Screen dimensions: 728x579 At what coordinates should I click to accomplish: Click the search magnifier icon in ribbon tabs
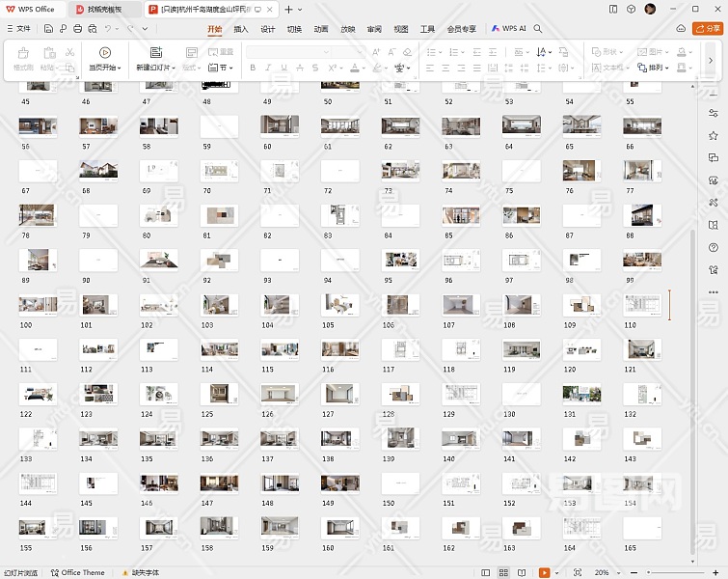(x=539, y=29)
